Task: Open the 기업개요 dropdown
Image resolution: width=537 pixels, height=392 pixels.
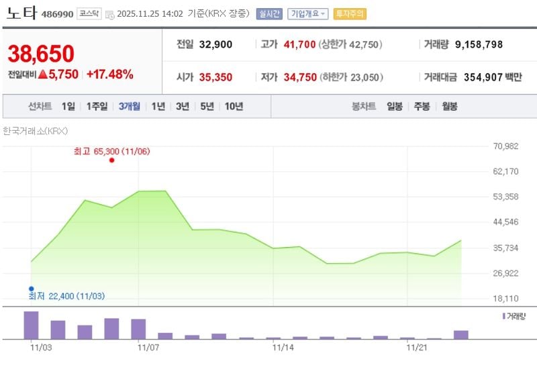Action: (x=308, y=13)
